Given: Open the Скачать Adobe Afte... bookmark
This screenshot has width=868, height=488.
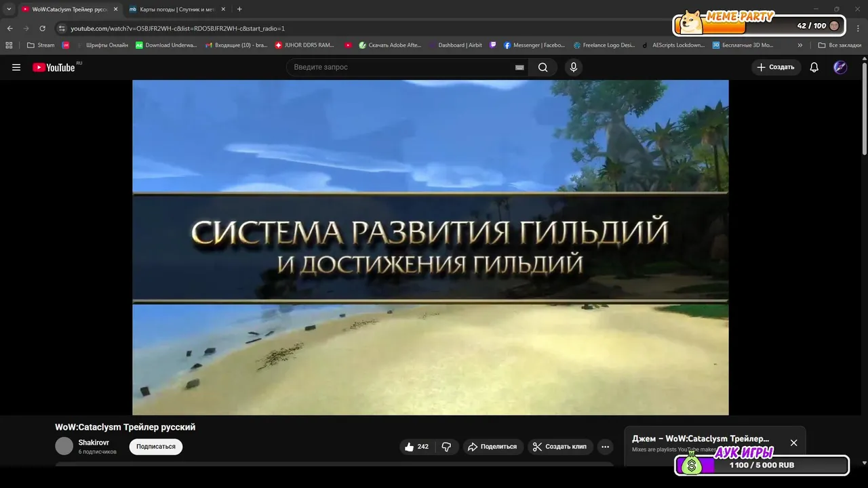Looking at the screenshot, I should 391,45.
